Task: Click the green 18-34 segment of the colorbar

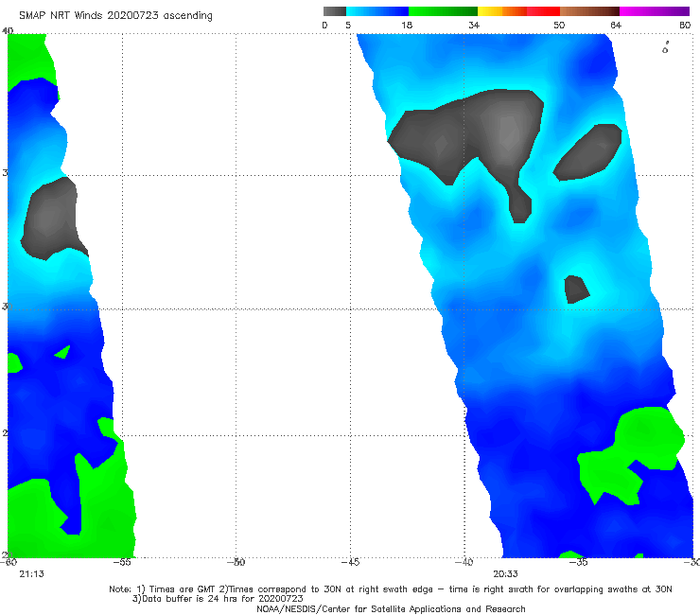Action: point(443,11)
